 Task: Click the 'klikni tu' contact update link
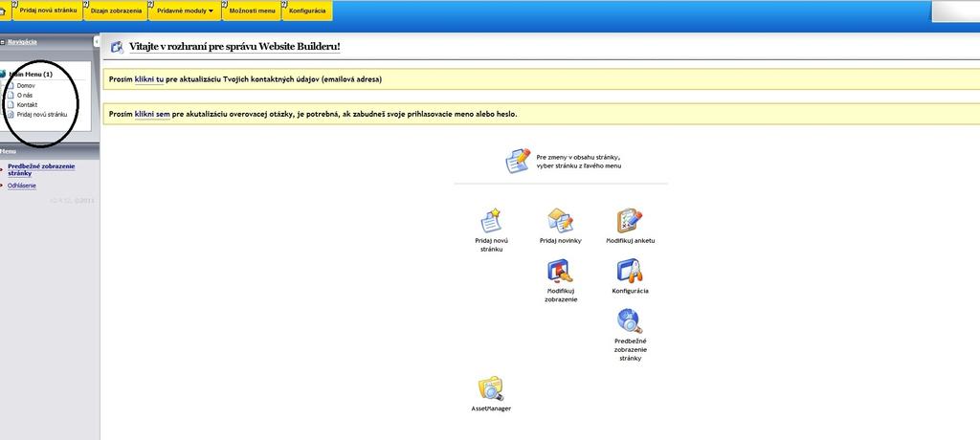click(x=149, y=79)
